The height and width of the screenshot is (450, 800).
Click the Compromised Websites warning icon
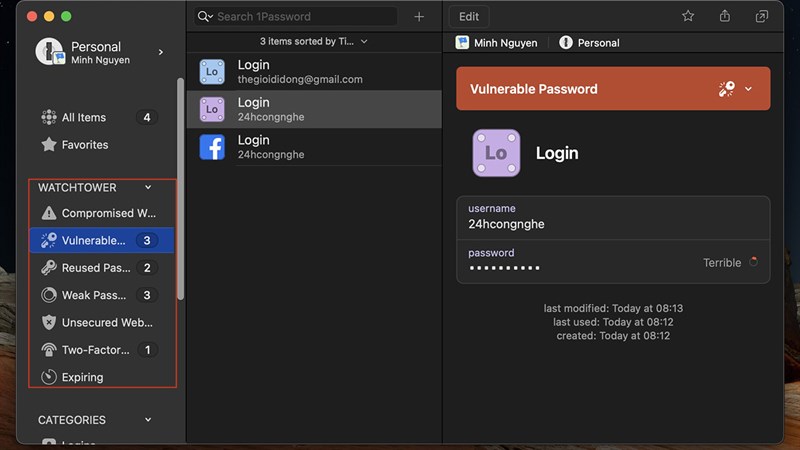tap(48, 213)
